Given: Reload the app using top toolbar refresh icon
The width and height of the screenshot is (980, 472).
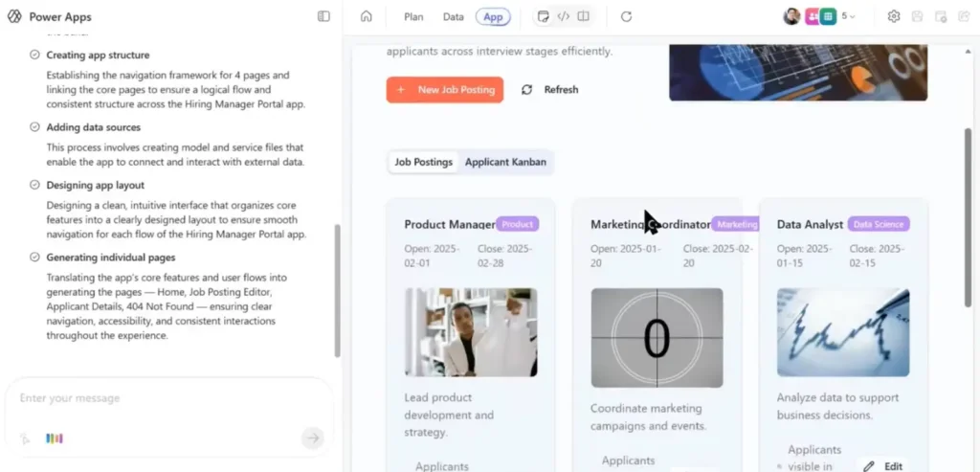Looking at the screenshot, I should click(x=627, y=16).
